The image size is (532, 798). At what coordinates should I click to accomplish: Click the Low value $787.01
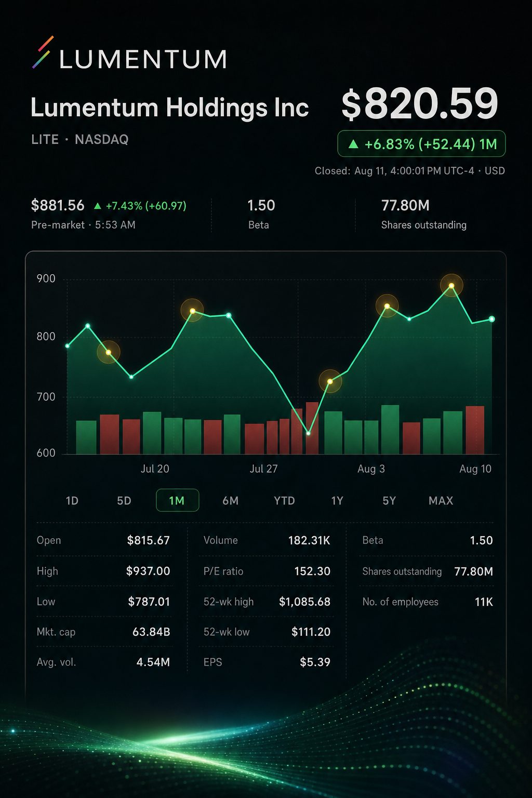(x=149, y=602)
